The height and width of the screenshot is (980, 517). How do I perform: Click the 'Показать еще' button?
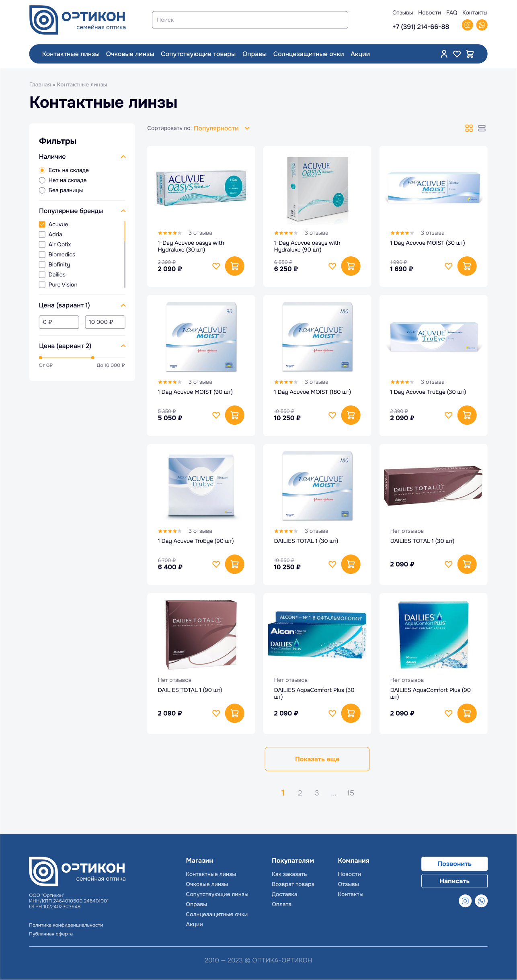point(317,759)
